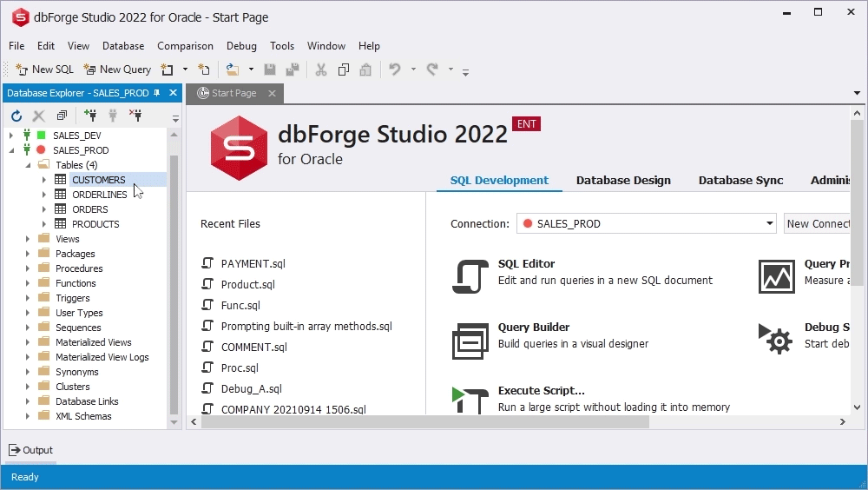Open the Debug menu

point(241,46)
